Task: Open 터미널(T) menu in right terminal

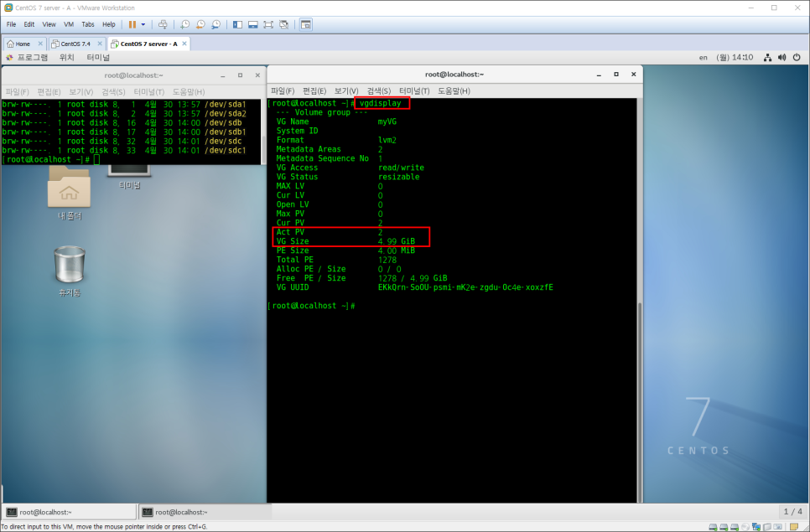Action: (414, 90)
